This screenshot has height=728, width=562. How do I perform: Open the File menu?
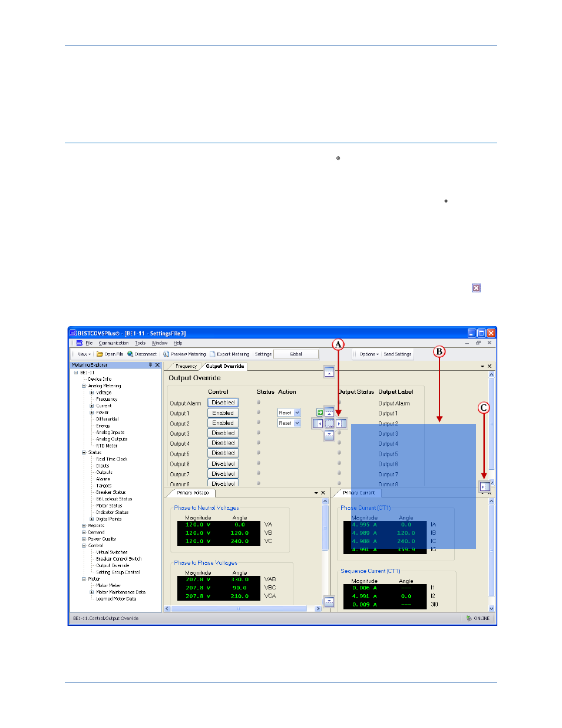coord(89,342)
